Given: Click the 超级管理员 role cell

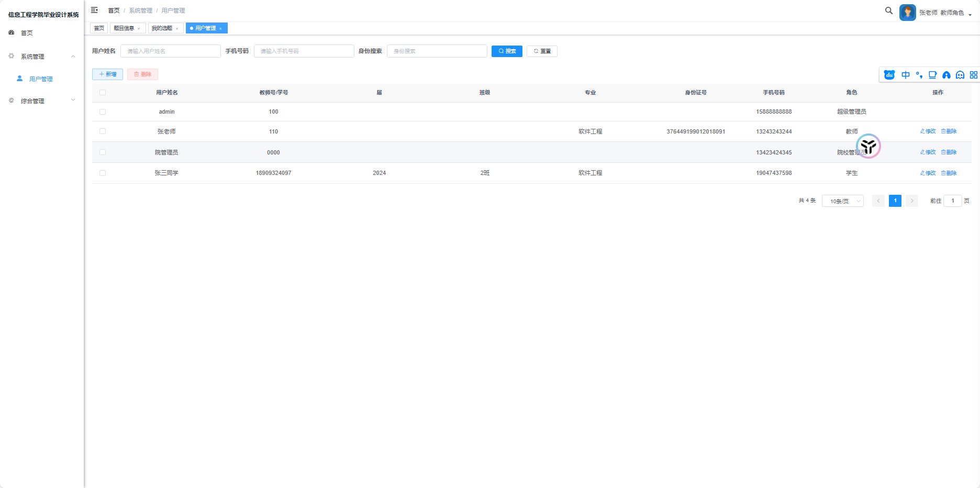Looking at the screenshot, I should [852, 112].
